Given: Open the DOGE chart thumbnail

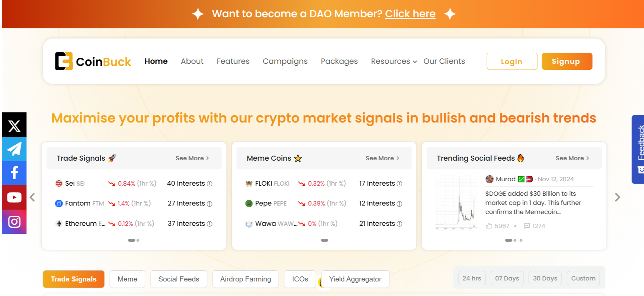Looking at the screenshot, I should click(x=456, y=203).
